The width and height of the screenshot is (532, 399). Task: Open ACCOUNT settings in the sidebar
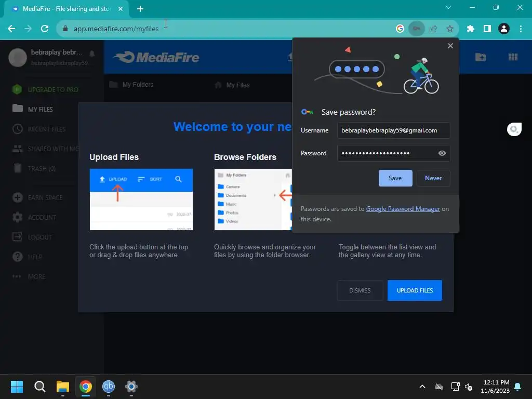(34, 217)
